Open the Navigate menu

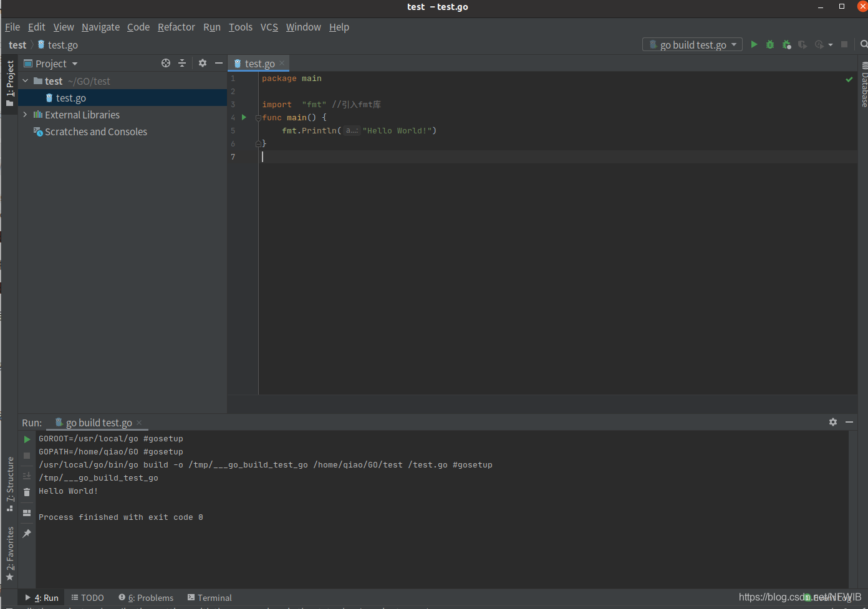point(100,27)
